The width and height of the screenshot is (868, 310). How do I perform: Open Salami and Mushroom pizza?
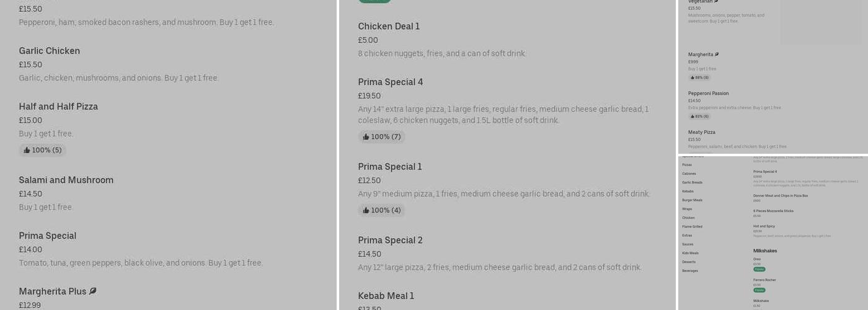(x=66, y=180)
